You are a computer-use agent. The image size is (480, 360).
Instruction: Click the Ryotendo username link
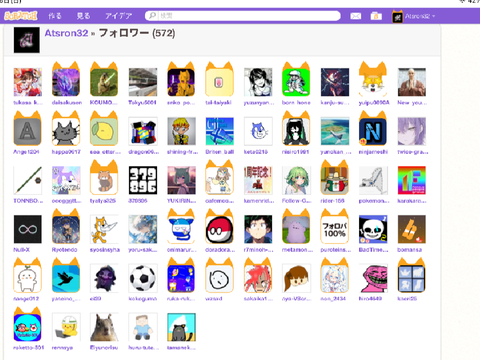click(x=64, y=250)
